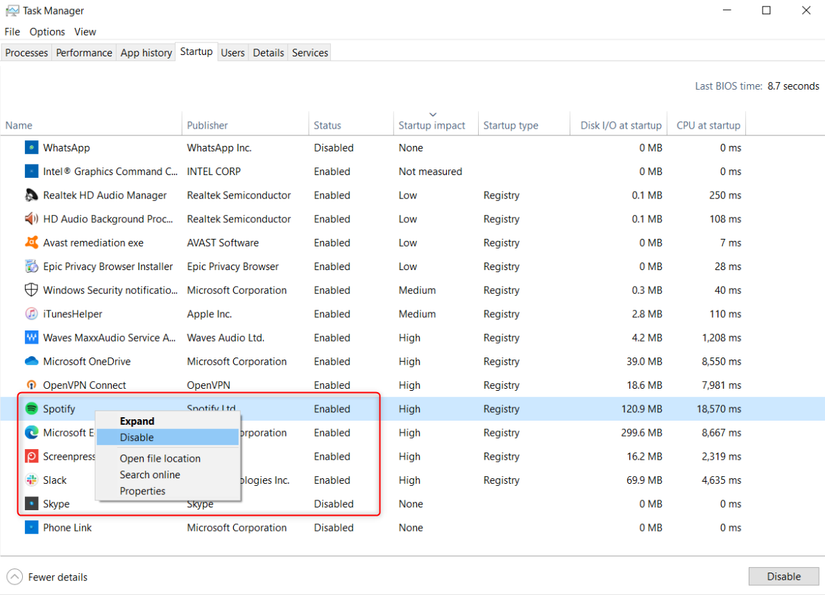Click the Waves MaxxAudio Service icon
The height and width of the screenshot is (595, 825).
tap(31, 337)
